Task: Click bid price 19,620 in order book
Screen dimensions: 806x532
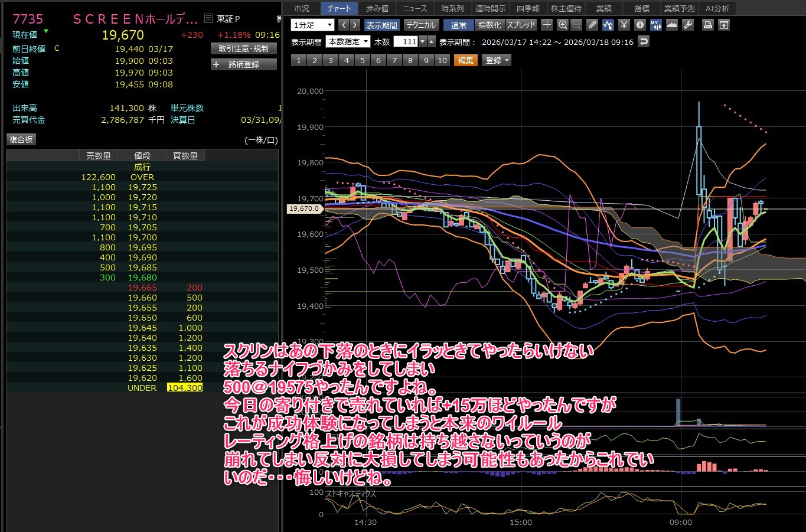Action: [x=142, y=378]
